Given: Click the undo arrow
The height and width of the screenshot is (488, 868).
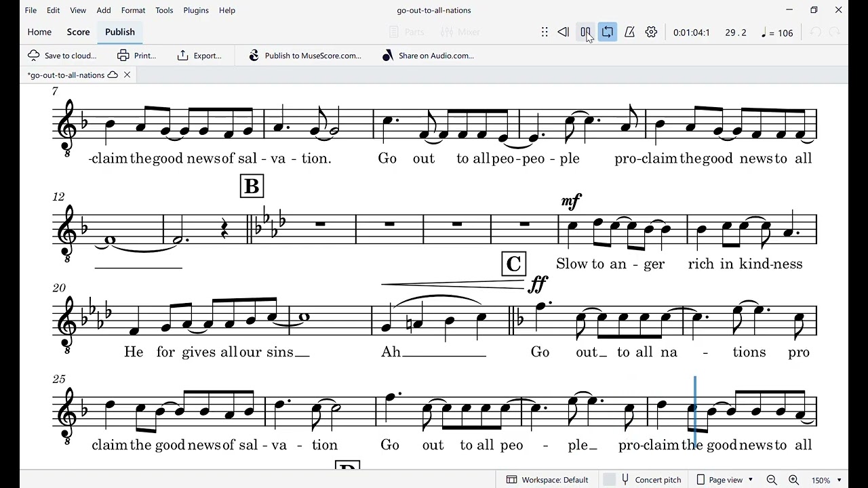Looking at the screenshot, I should click(816, 32).
